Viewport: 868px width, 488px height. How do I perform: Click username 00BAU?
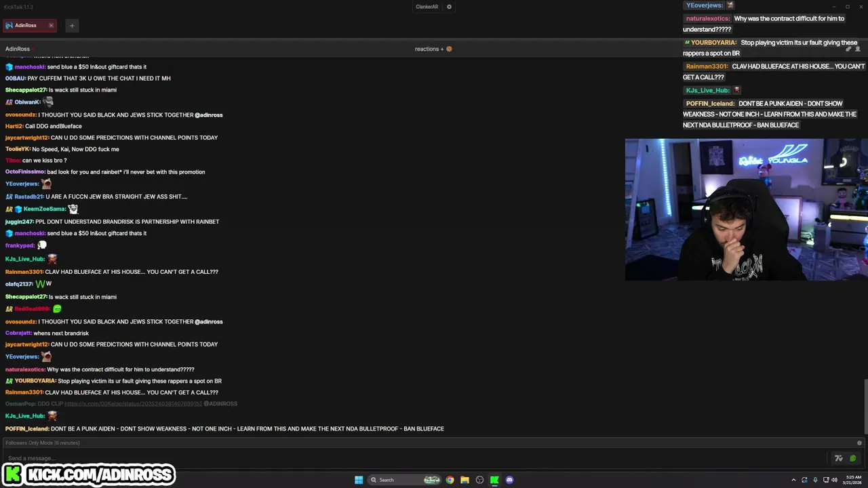coord(16,79)
